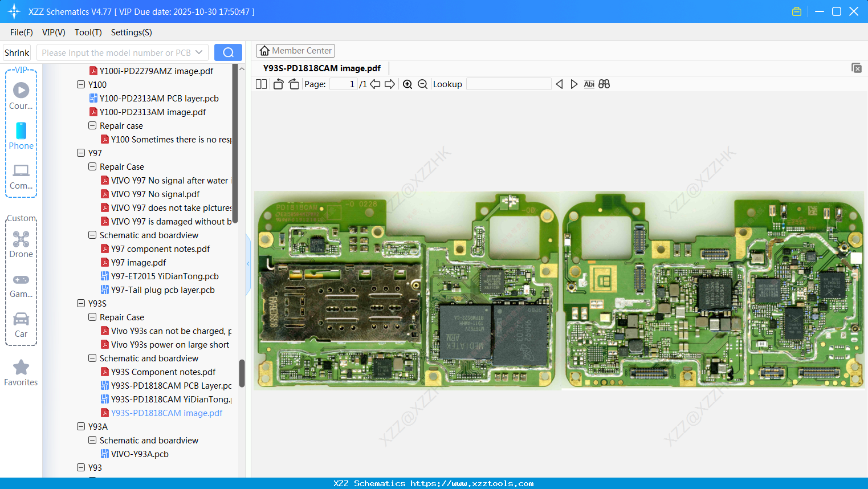The width and height of the screenshot is (868, 489).
Task: Open VIVO Y97 No signal.pdf
Action: 150,194
